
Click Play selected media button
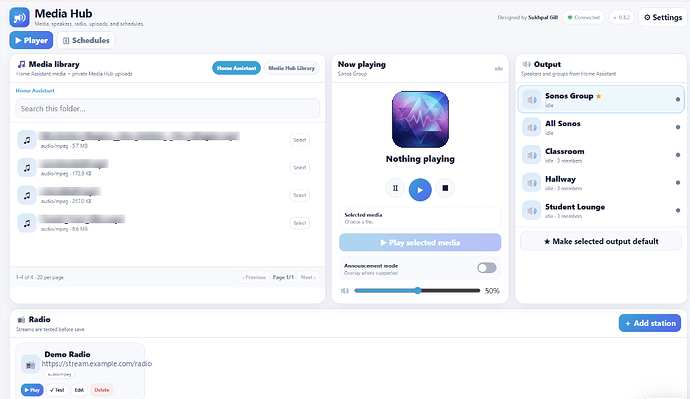point(420,242)
